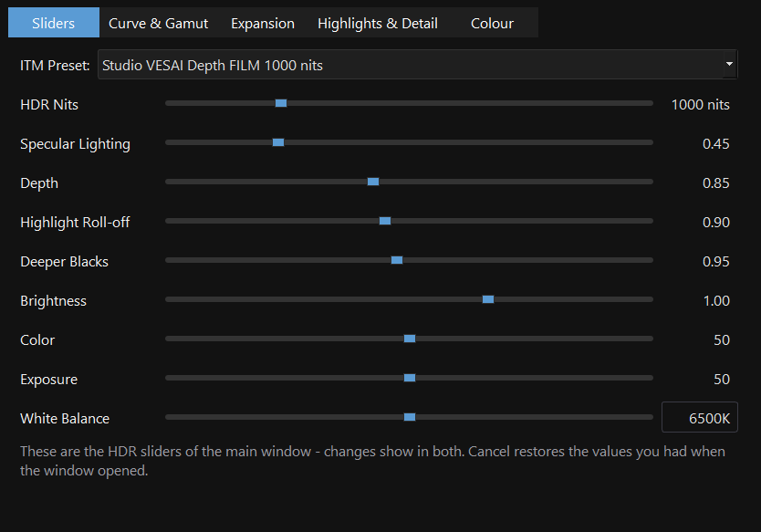Click the Deeper Blacks slider handle
This screenshot has width=761, height=532.
pos(397,260)
